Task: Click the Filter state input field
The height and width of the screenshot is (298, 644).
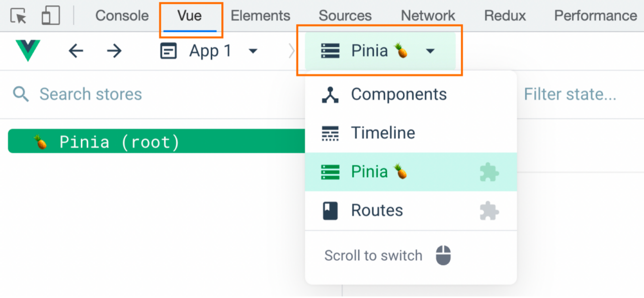Action: 571,94
